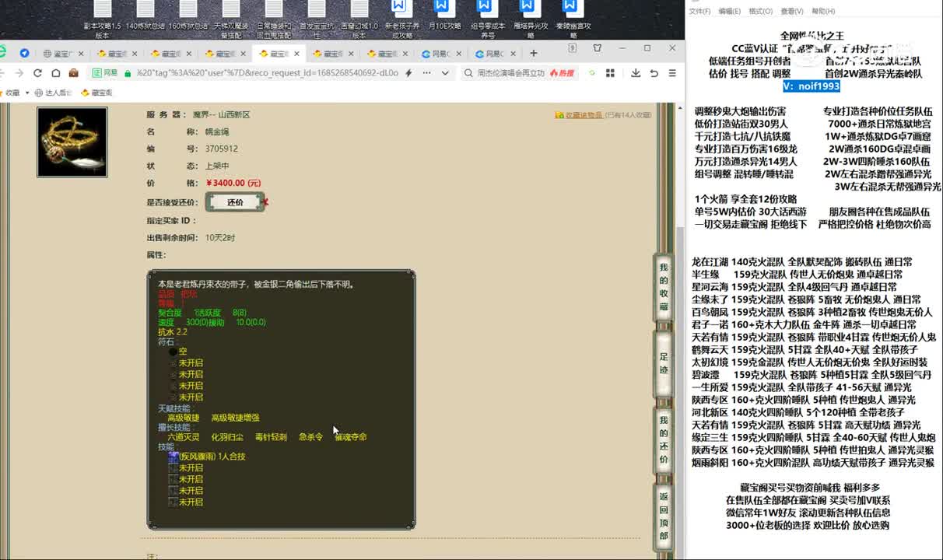Click the browser forward arrow
Image resolution: width=943 pixels, height=560 pixels.
[19, 73]
